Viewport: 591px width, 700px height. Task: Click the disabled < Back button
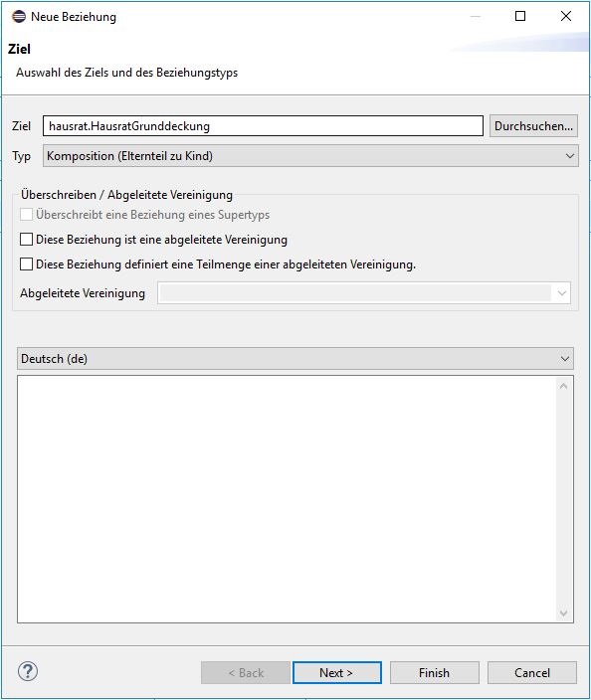246,672
